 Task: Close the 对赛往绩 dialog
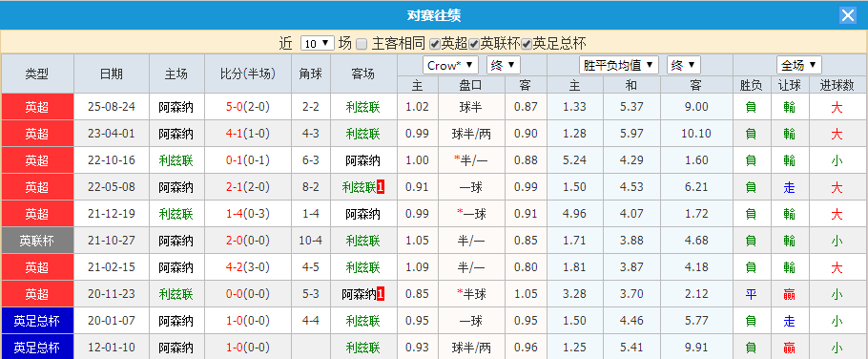848,15
